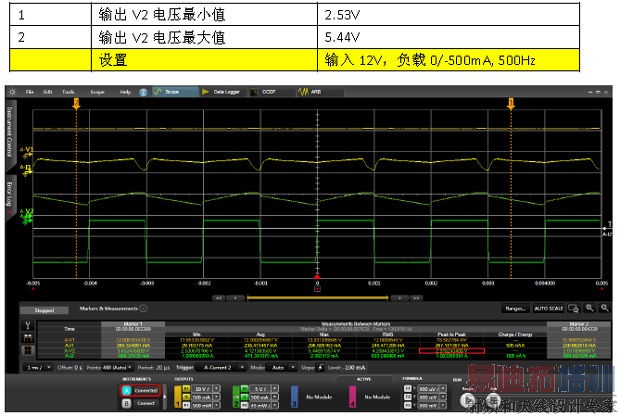Viewport: 620px width, 416px height.
Task: Step waveform view left one page
Action: pos(236,298)
